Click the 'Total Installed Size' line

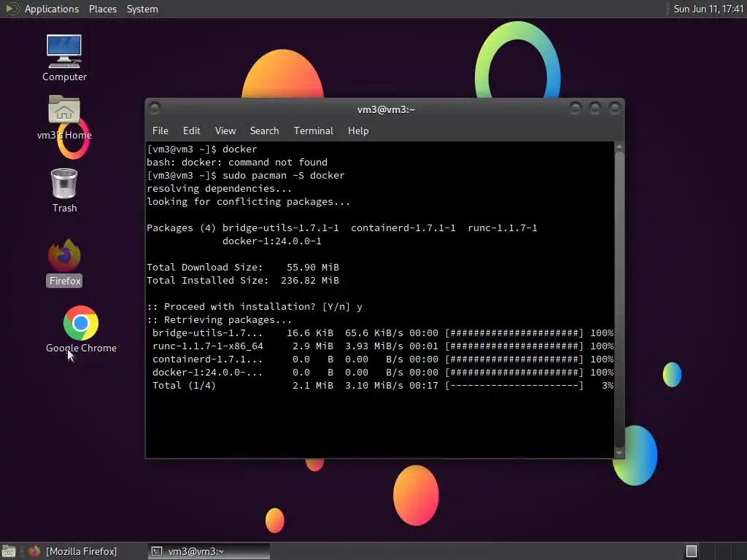pos(243,281)
